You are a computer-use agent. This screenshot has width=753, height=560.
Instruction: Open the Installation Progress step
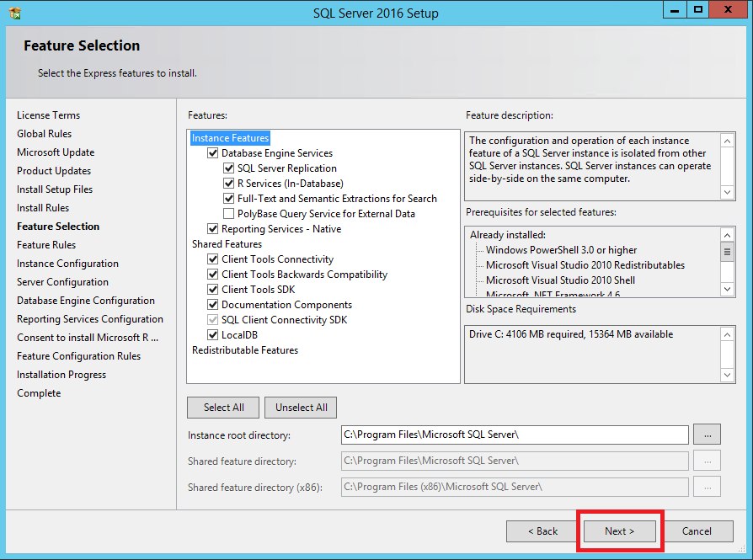pos(61,375)
